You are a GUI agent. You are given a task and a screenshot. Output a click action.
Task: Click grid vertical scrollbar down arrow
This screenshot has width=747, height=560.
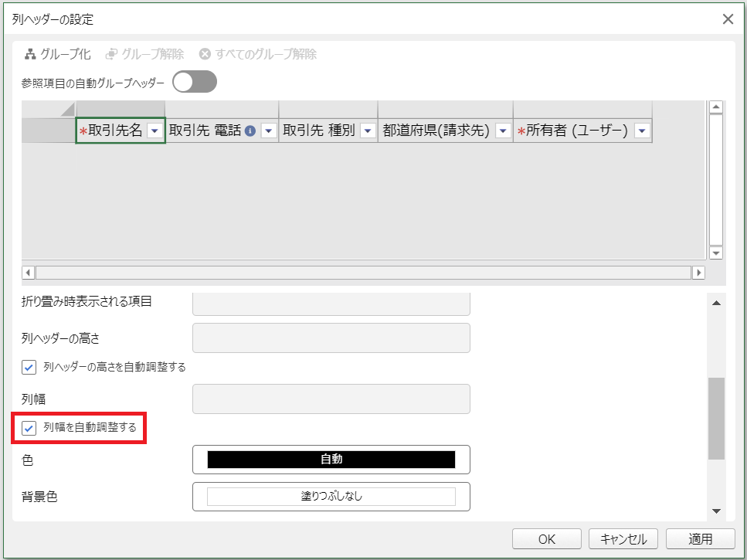click(716, 253)
